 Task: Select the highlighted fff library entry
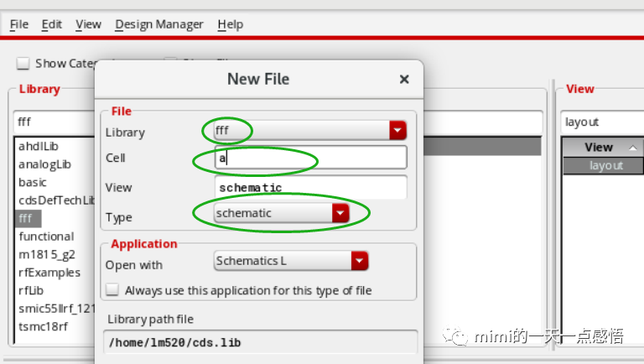pos(27,218)
